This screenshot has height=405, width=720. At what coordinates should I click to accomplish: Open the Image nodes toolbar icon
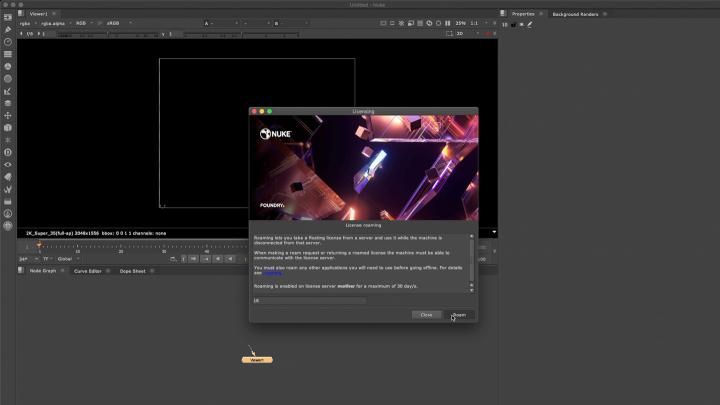[x=8, y=17]
